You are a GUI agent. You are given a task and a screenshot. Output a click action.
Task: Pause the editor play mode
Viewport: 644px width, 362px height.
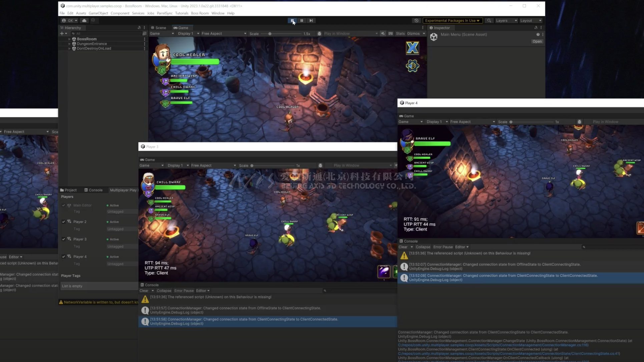[301, 21]
